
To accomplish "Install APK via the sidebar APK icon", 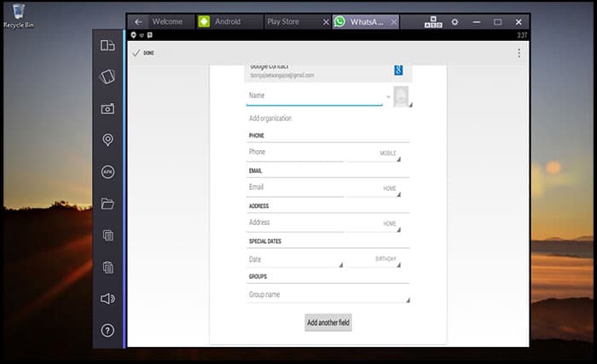I will click(107, 171).
